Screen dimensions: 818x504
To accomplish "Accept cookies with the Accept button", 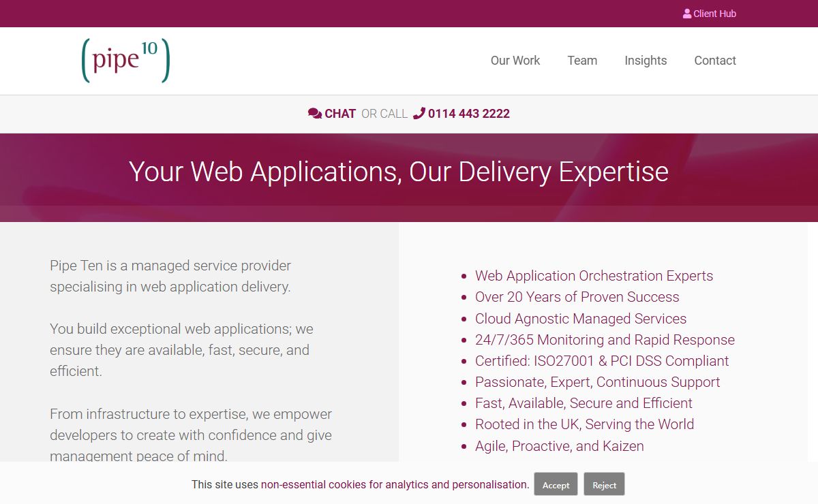I will pos(556,485).
